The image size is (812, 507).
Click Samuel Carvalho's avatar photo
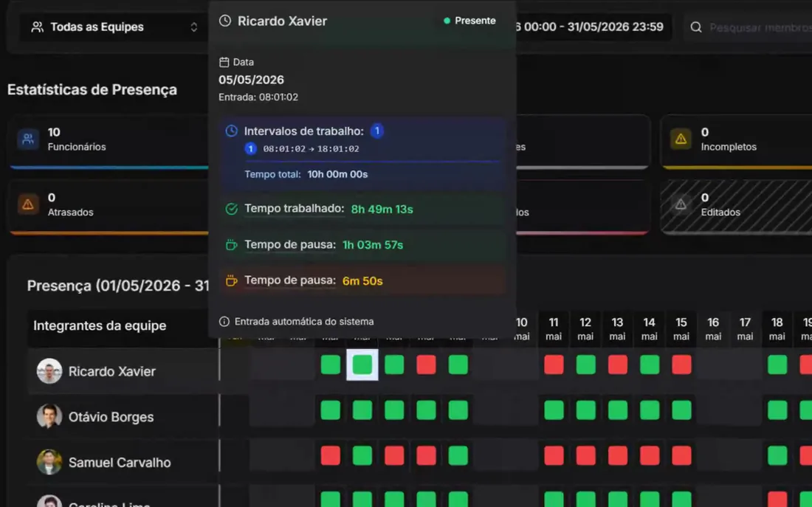tap(49, 462)
